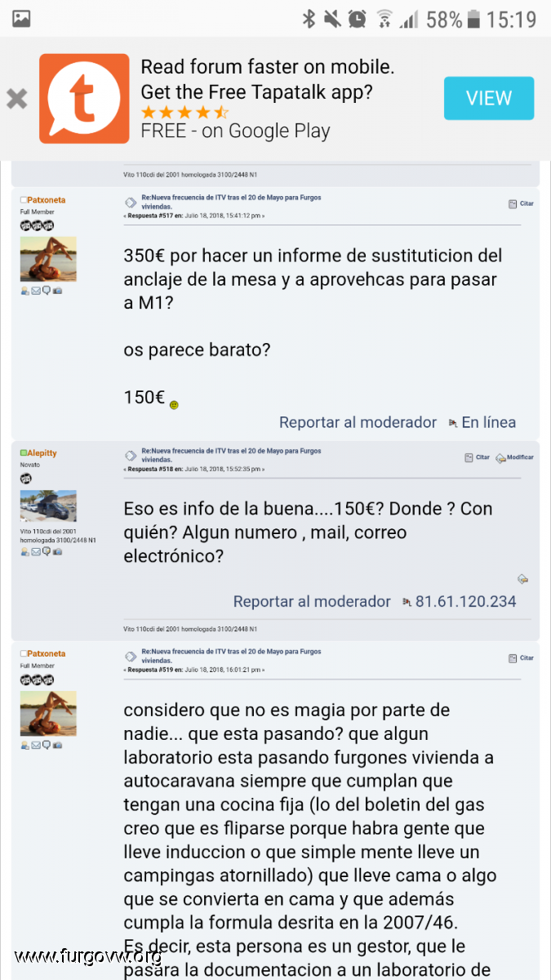The height and width of the screenshot is (980, 551).
Task: Open the VIEW button for Tapatalk
Action: [x=489, y=99]
